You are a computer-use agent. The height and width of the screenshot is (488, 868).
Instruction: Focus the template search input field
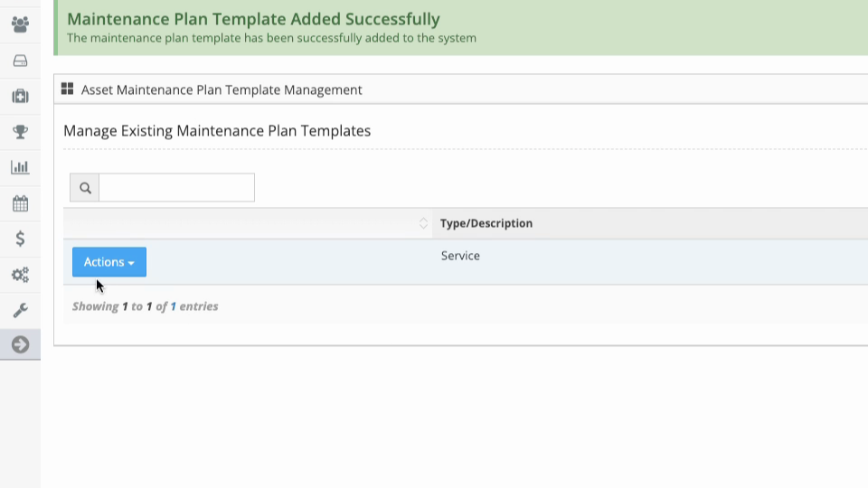click(176, 188)
